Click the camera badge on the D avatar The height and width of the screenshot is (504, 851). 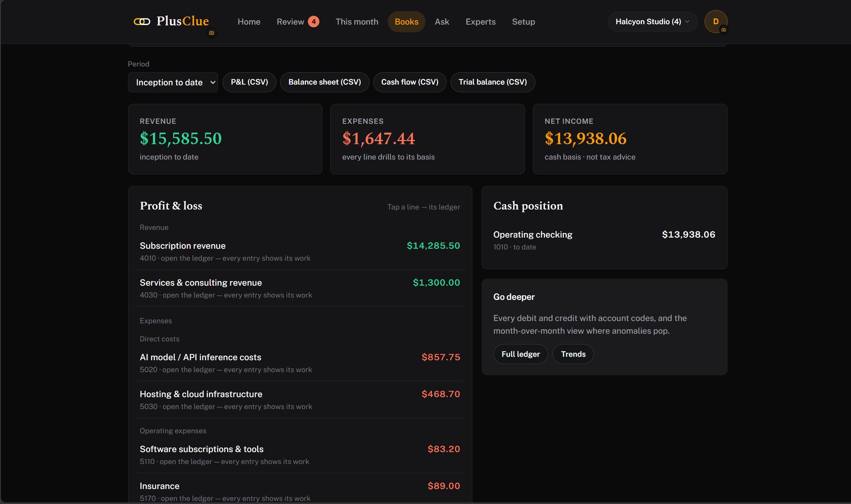(x=723, y=30)
